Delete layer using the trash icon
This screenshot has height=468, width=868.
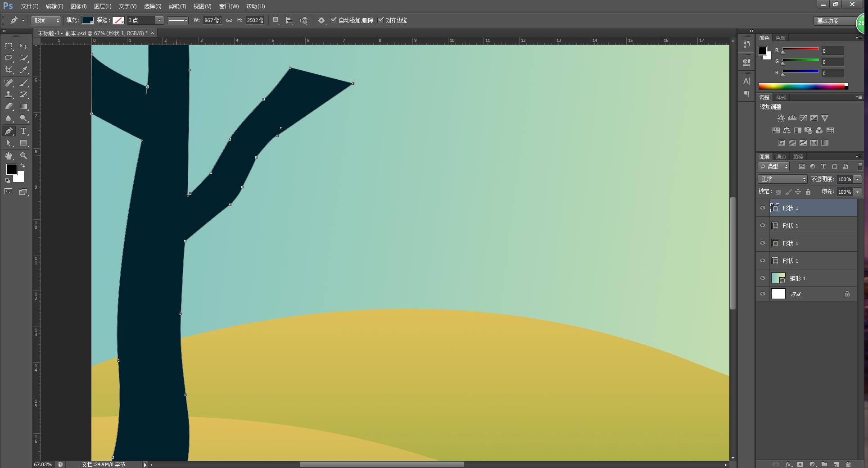[848, 464]
